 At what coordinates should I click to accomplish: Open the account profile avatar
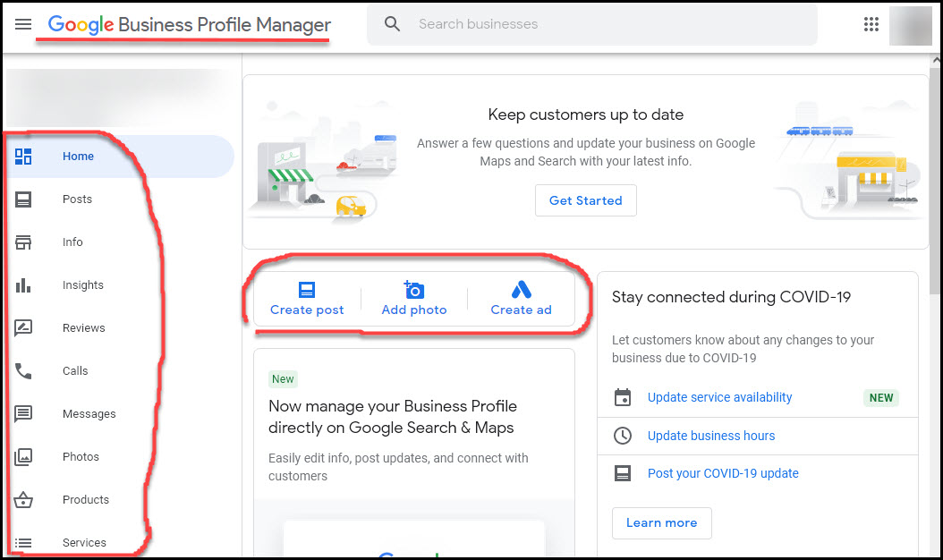click(x=911, y=25)
